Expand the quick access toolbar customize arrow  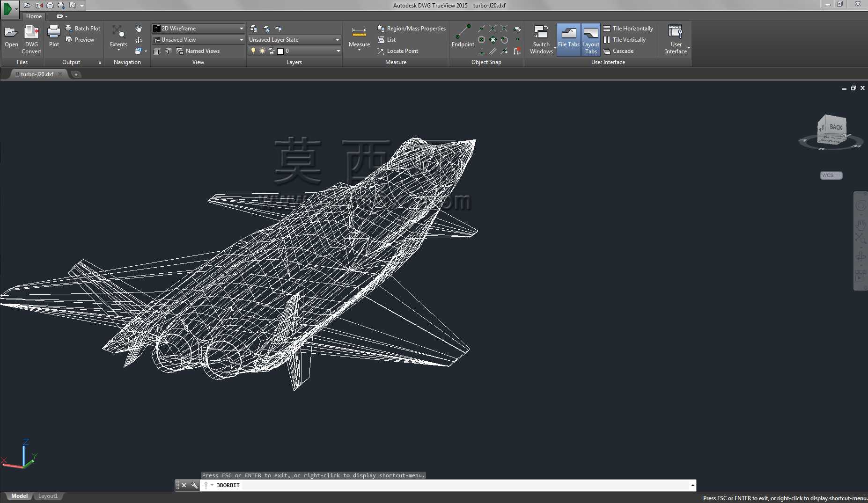click(82, 5)
